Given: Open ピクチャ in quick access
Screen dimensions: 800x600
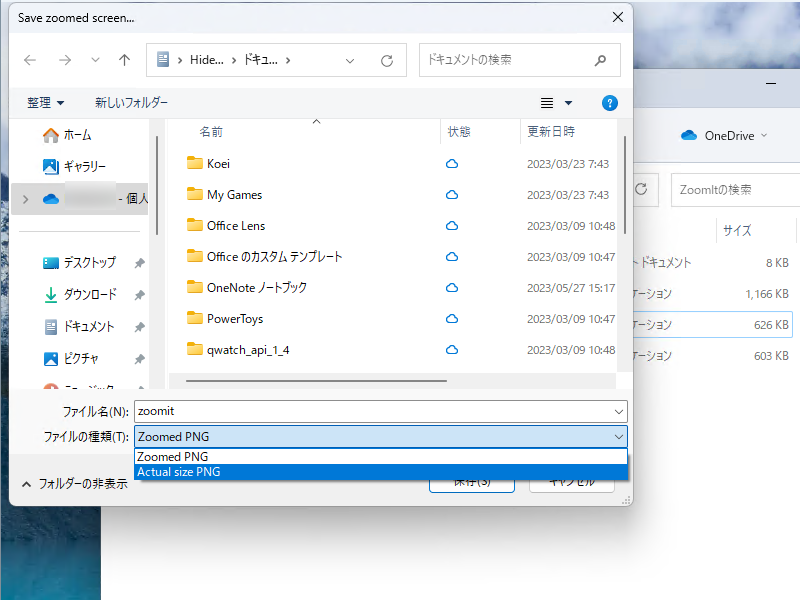Looking at the screenshot, I should pos(71,359).
